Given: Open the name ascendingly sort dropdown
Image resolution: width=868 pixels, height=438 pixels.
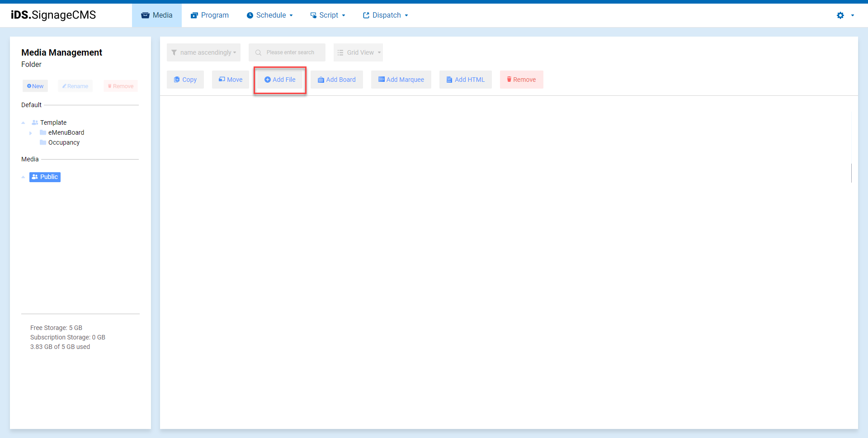Looking at the screenshot, I should point(203,52).
